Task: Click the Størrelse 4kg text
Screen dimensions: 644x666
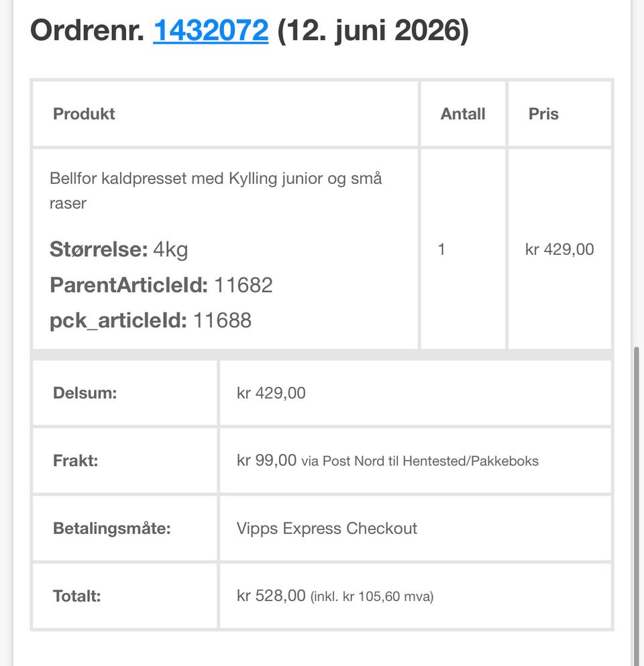Action: point(119,249)
